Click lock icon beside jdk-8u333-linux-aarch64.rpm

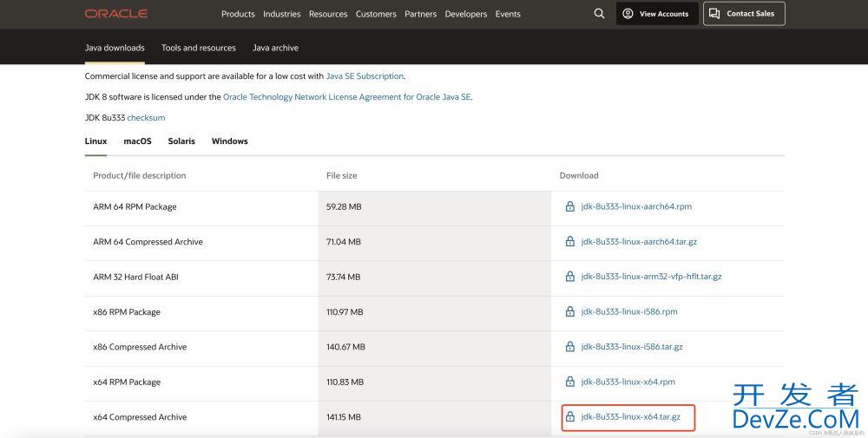[569, 206]
